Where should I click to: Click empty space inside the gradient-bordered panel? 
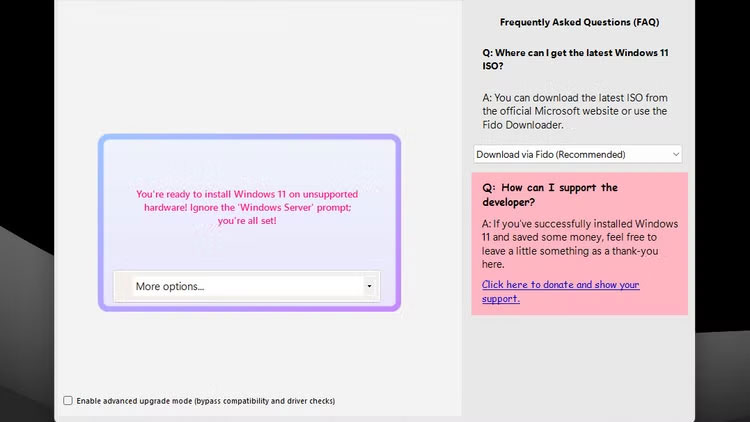click(x=249, y=160)
